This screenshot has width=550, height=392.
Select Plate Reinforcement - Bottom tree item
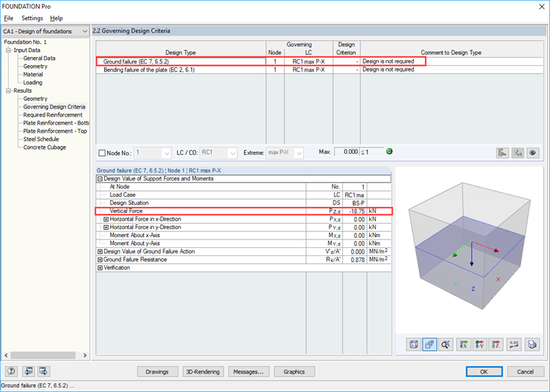pyautogui.click(x=56, y=123)
